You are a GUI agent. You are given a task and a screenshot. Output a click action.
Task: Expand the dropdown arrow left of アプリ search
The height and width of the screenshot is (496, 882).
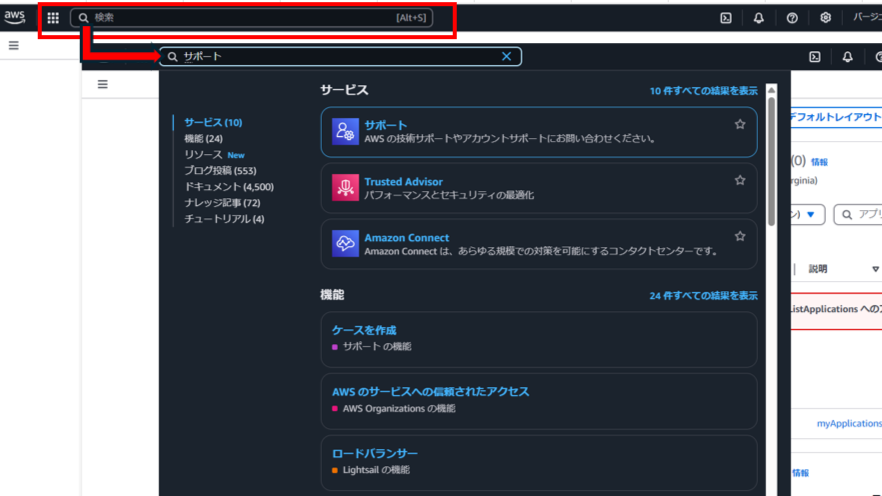tap(811, 214)
